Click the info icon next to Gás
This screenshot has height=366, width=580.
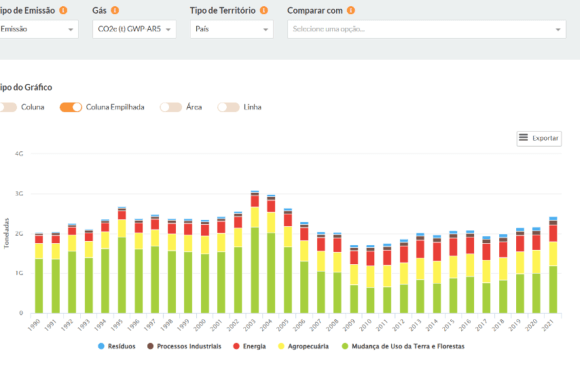point(115,10)
